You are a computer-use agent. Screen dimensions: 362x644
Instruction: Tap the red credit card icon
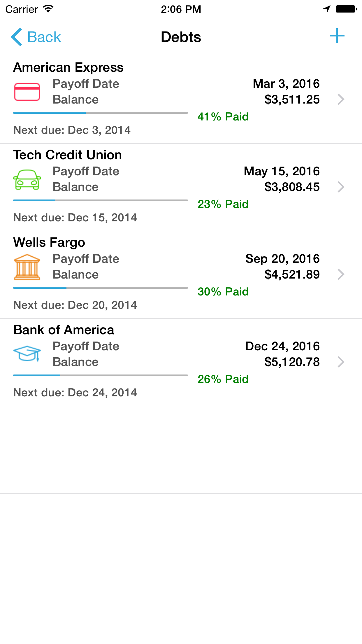27,92
